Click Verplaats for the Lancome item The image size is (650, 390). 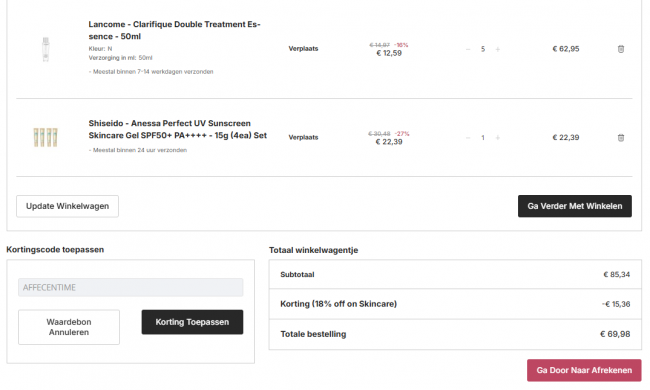[303, 48]
